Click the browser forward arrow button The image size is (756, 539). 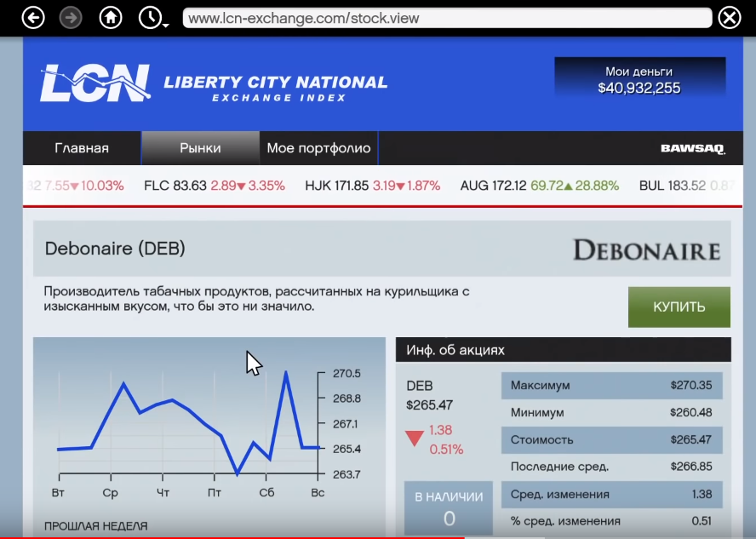(71, 19)
